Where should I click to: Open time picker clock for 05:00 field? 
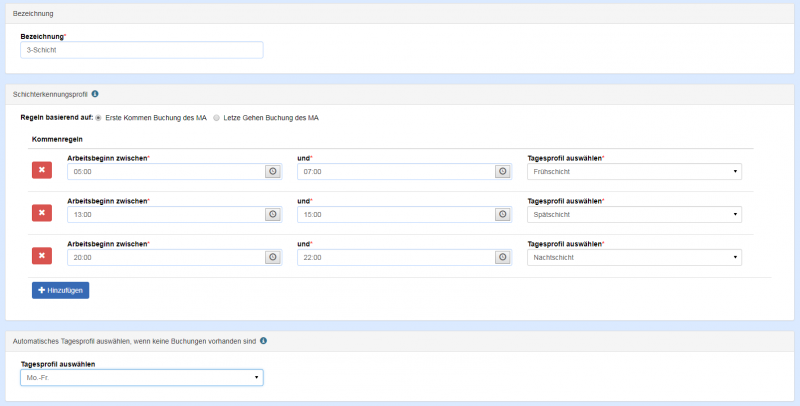(x=273, y=172)
